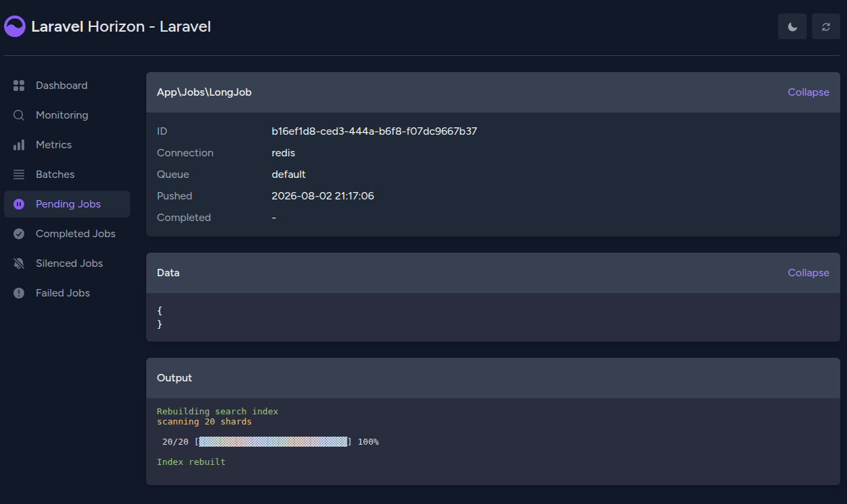
Task: Click the job ID b16ef1d8-ced3-444a-b6f8-f07dc9667b37
Action: click(374, 131)
